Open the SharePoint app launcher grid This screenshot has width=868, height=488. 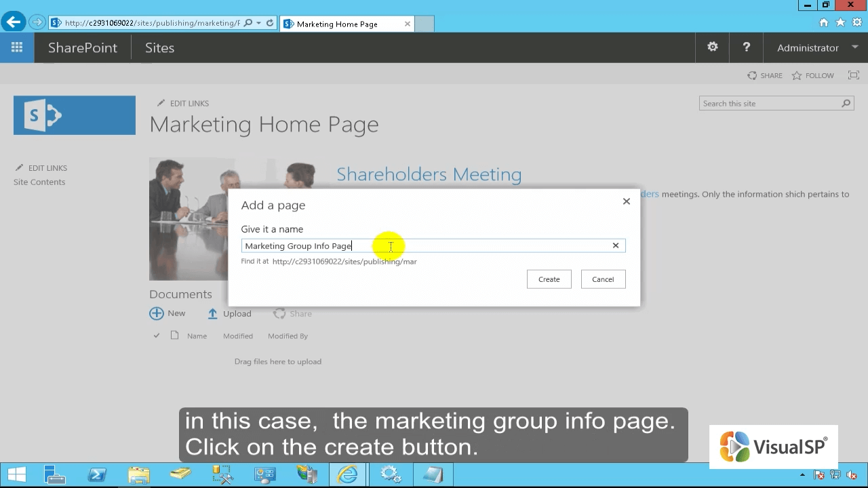coord(17,47)
